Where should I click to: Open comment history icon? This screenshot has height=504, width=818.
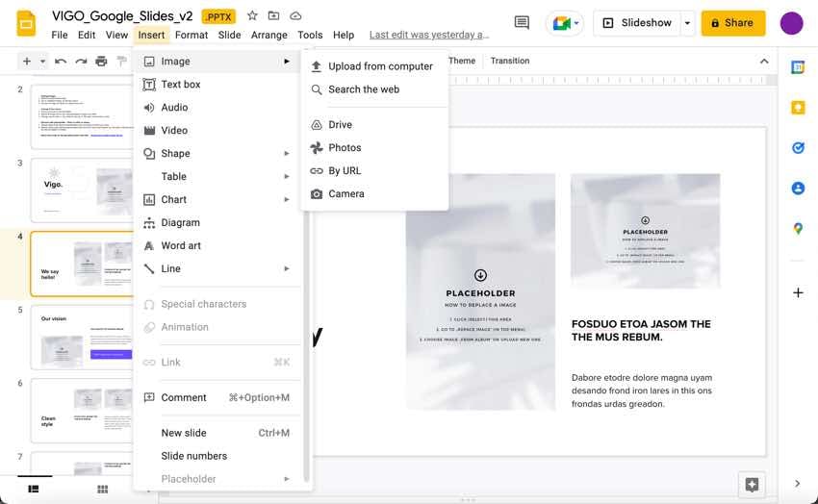pos(522,23)
